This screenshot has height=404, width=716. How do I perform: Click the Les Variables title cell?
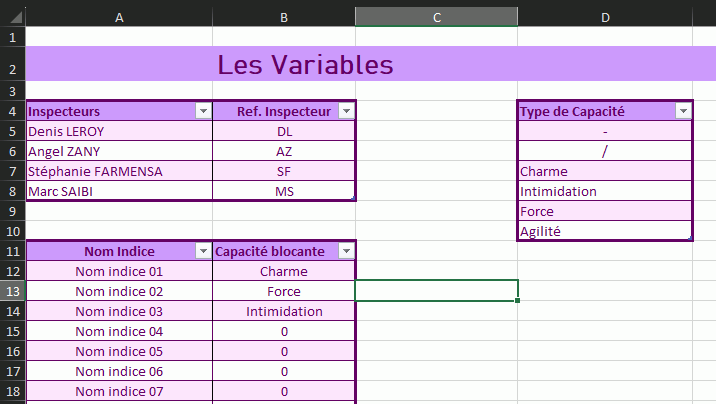pyautogui.click(x=305, y=66)
